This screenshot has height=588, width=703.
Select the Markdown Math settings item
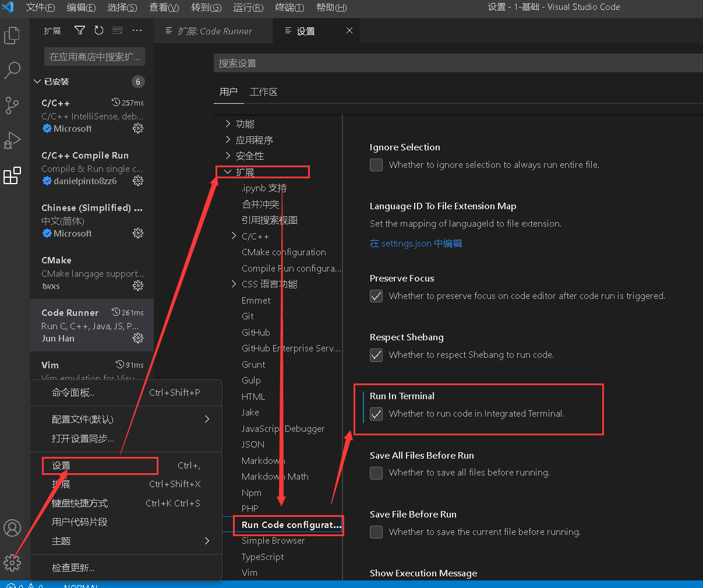(275, 476)
